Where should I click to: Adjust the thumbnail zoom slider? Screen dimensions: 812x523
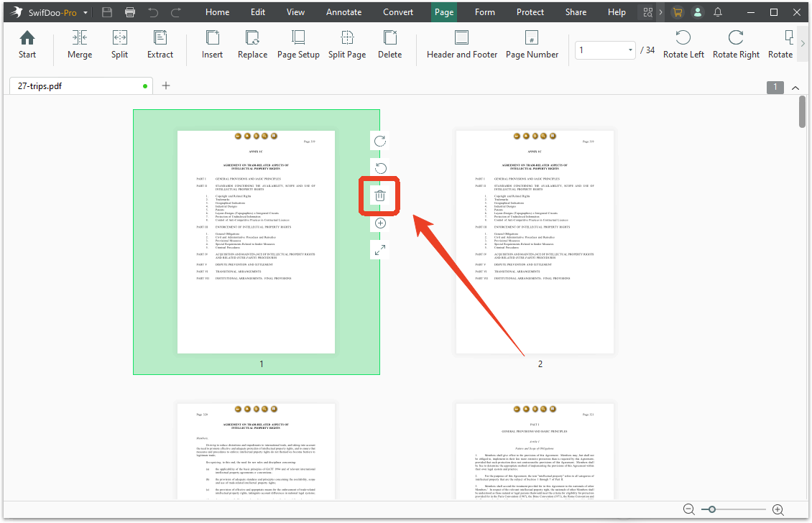coord(712,509)
